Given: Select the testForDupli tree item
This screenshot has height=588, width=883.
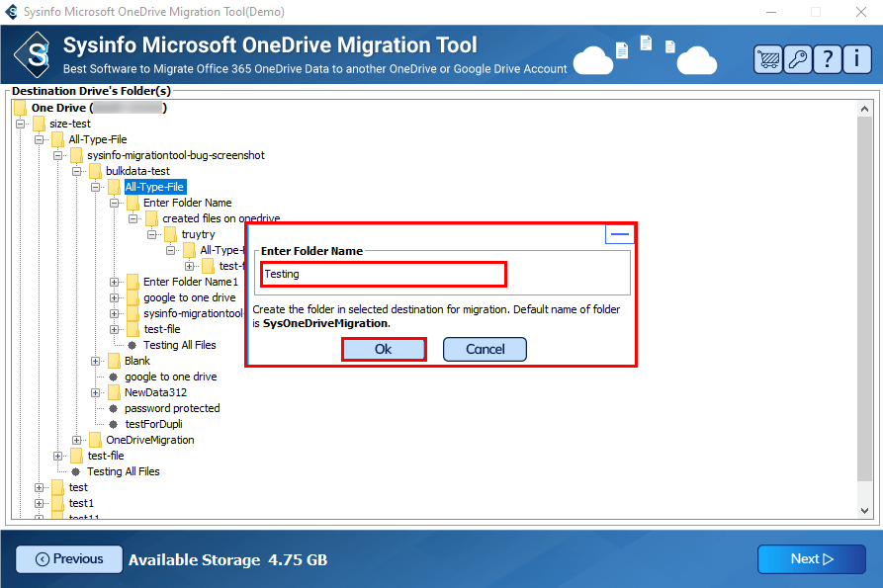Looking at the screenshot, I should (153, 424).
